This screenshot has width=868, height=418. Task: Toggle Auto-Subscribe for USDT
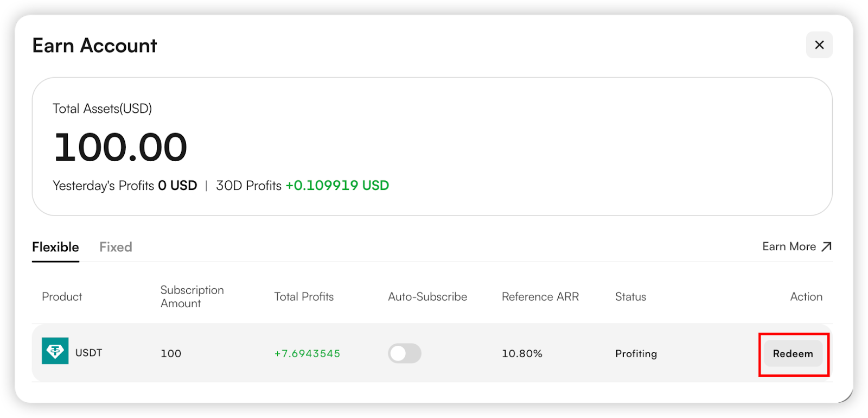405,353
